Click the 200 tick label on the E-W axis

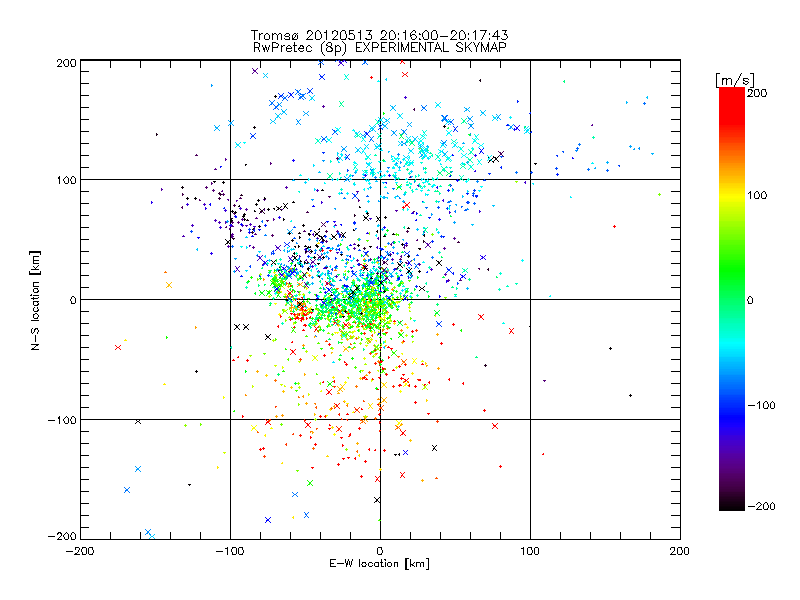680,551
